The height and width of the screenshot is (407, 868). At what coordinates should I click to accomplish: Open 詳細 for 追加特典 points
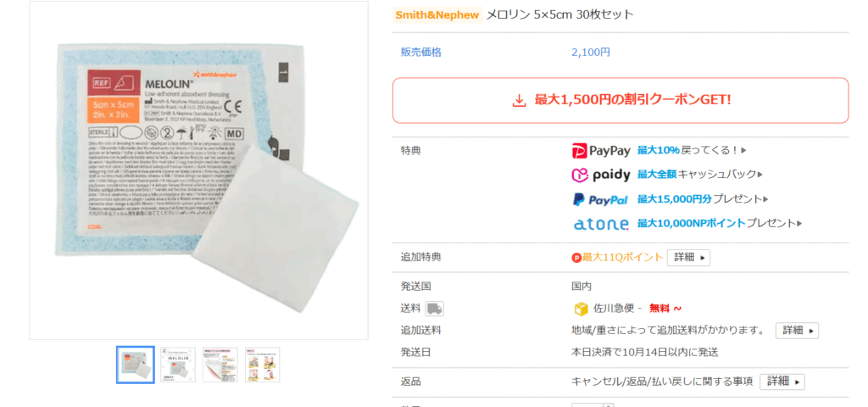coord(688,258)
